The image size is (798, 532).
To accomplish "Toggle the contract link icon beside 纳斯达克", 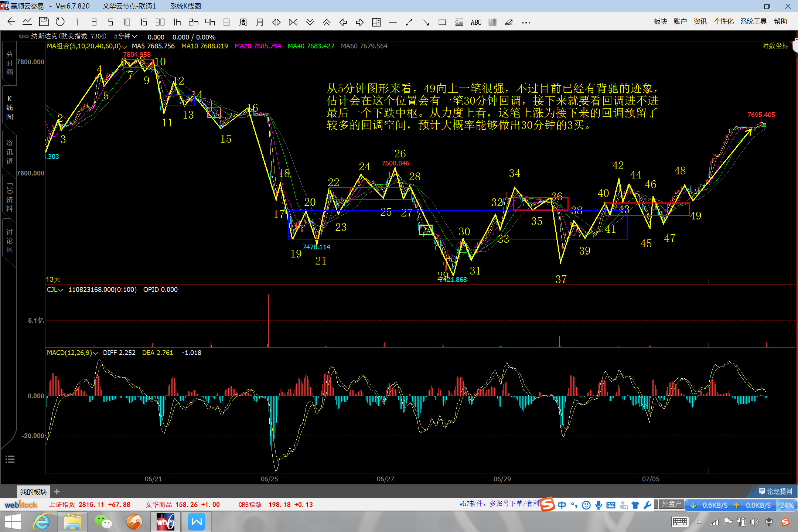I will point(24,36).
